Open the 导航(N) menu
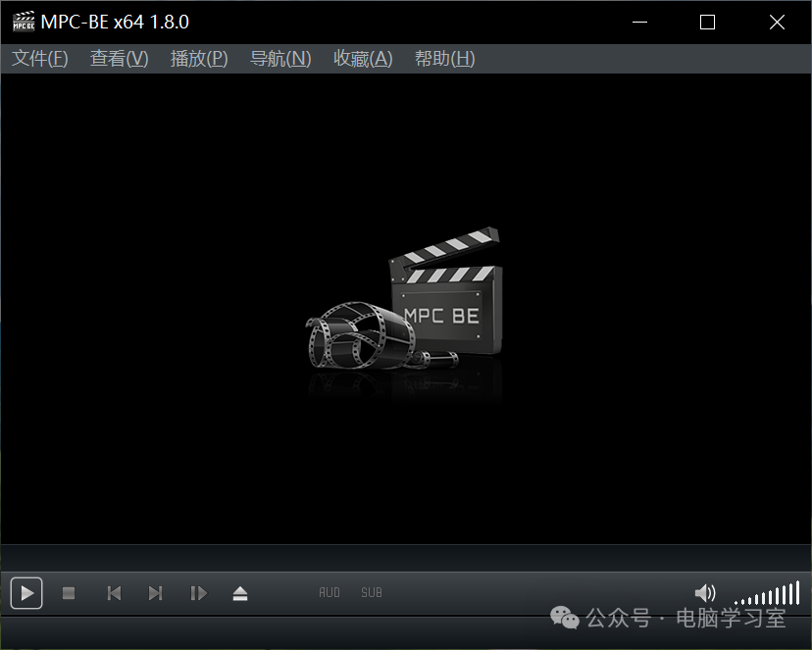Screen dimensions: 812x650 [x=280, y=59]
